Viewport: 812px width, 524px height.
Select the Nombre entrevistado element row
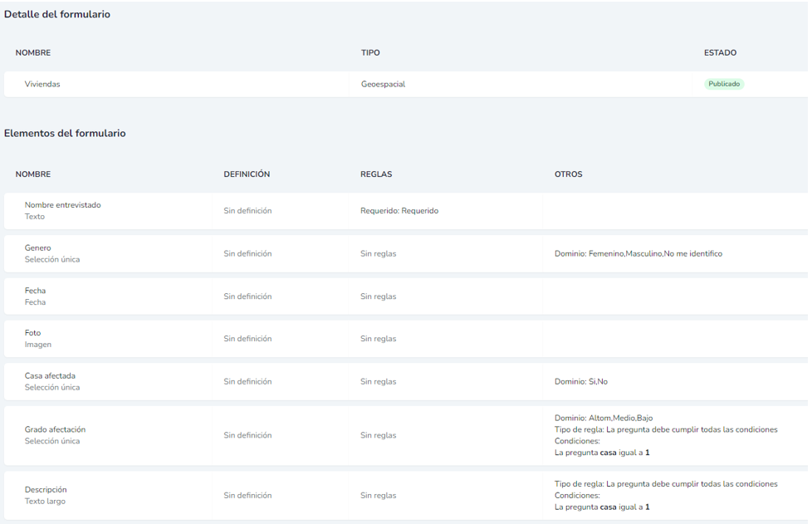click(x=62, y=205)
